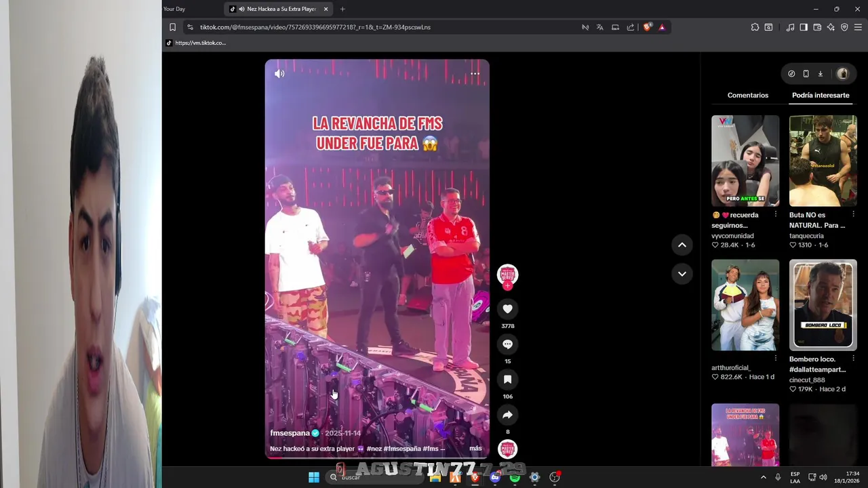The width and height of the screenshot is (868, 488).
Task: Switch to the Podría interesarte tab
Action: pyautogui.click(x=821, y=96)
